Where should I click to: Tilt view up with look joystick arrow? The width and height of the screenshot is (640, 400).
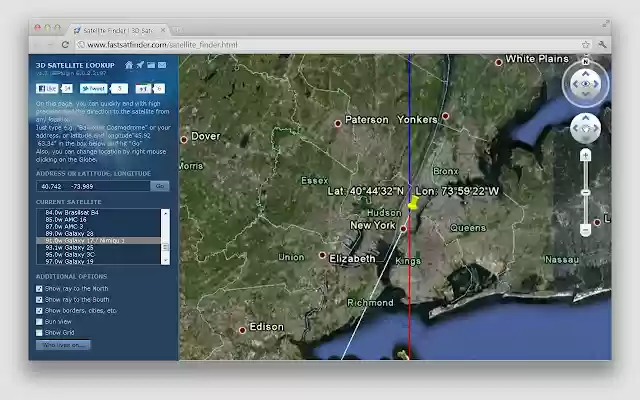click(x=585, y=73)
